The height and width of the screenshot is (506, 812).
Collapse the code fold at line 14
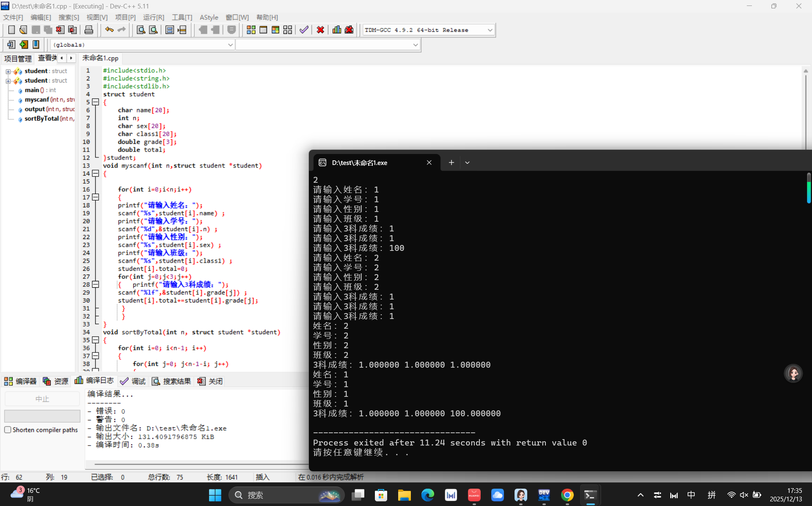coord(96,173)
